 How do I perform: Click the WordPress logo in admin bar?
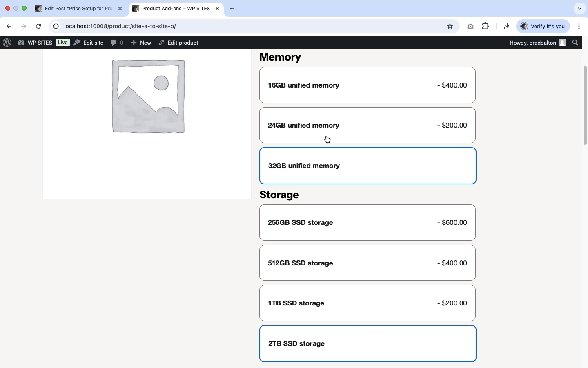pyautogui.click(x=7, y=43)
